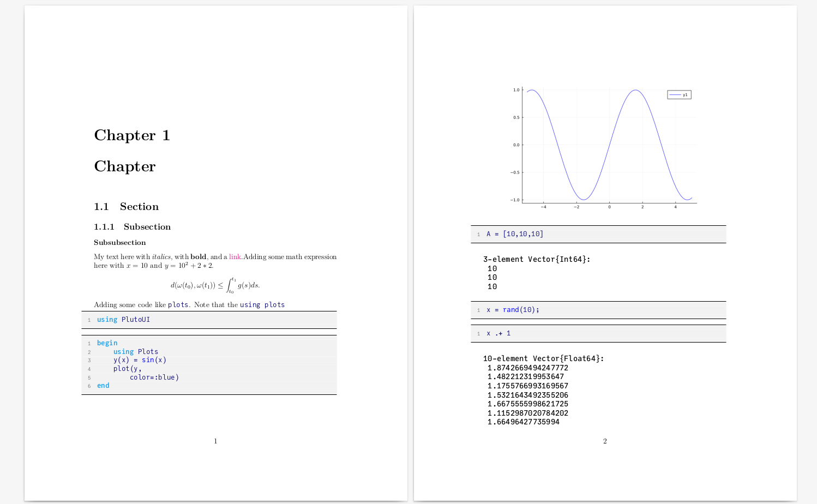The width and height of the screenshot is (817, 504).
Task: Click the pink 'link' hyperlink
Action: 235,257
